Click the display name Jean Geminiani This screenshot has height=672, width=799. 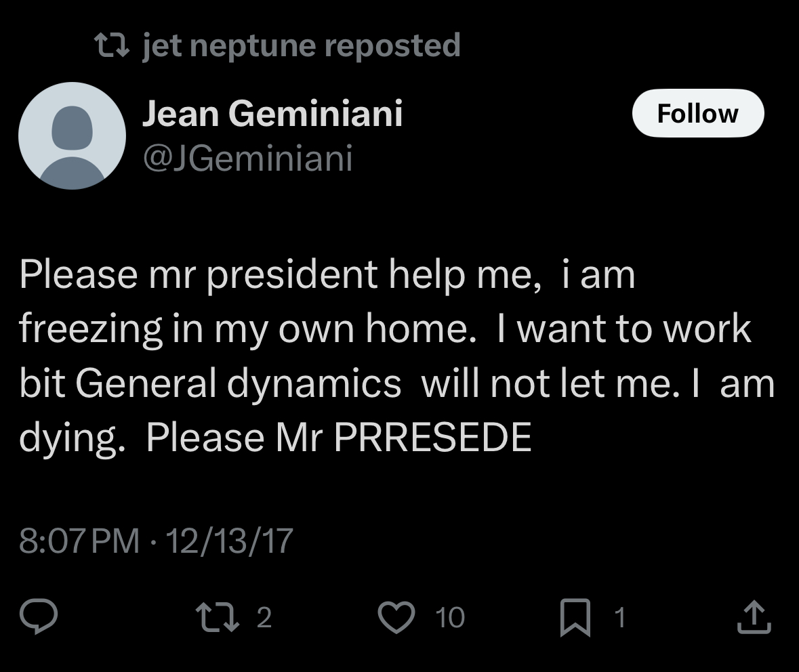(272, 113)
